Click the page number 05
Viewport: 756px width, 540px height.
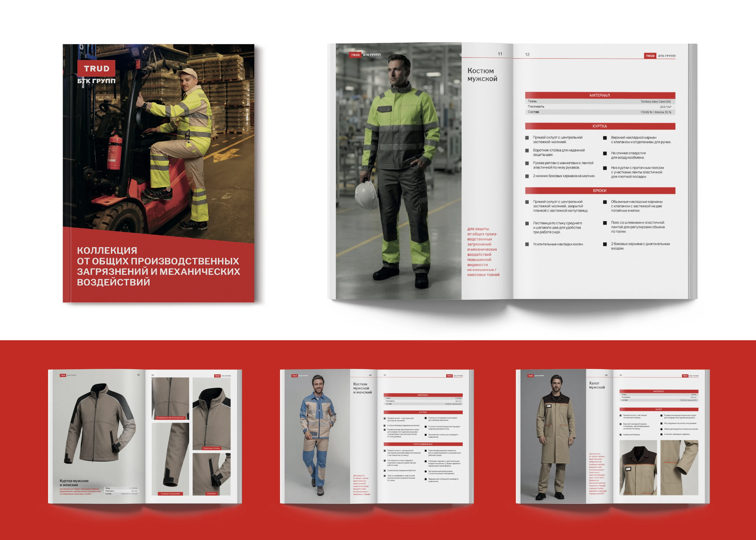tap(139, 375)
